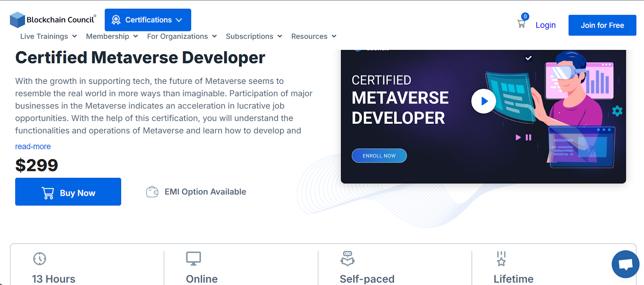This screenshot has height=285, width=644.
Task: Click the cart item count badge
Action: (x=525, y=17)
